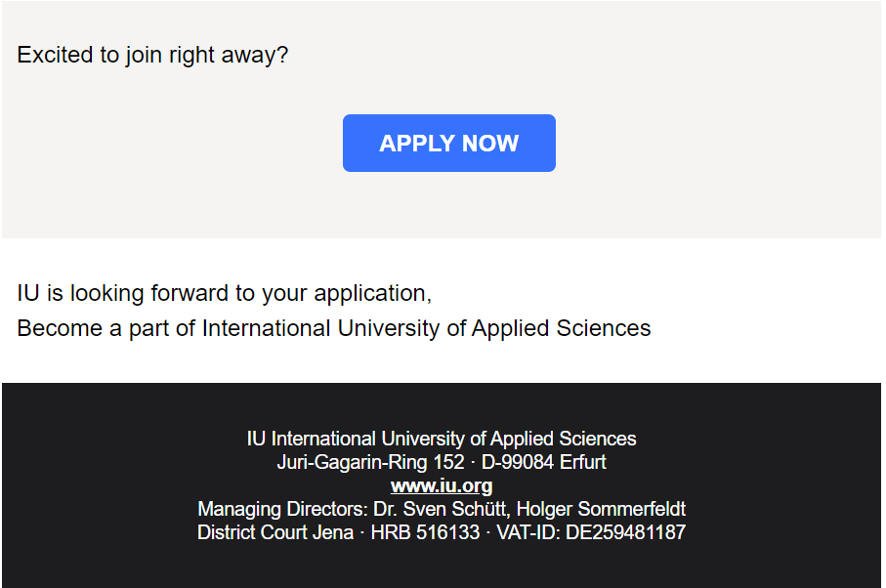Viewport: 886px width, 588px height.
Task: Click the VAT-ID DE259481187 text
Action: (591, 532)
